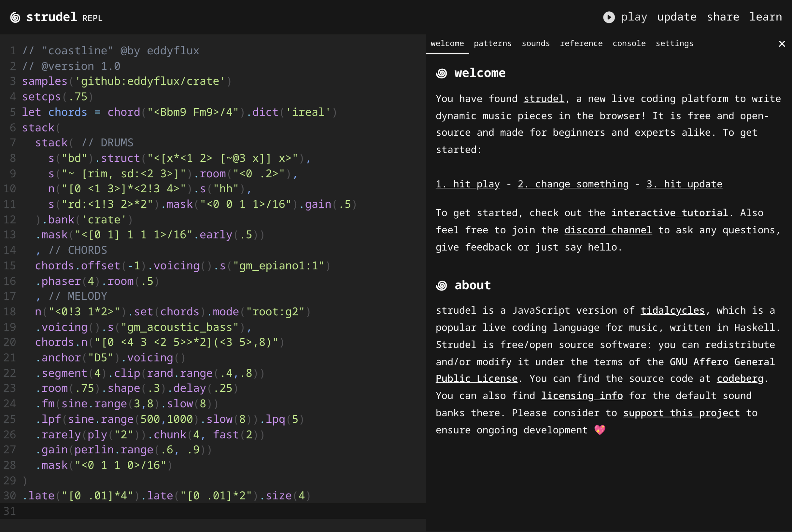Image resolution: width=792 pixels, height=532 pixels.
Task: View the reference tab
Action: pos(582,43)
